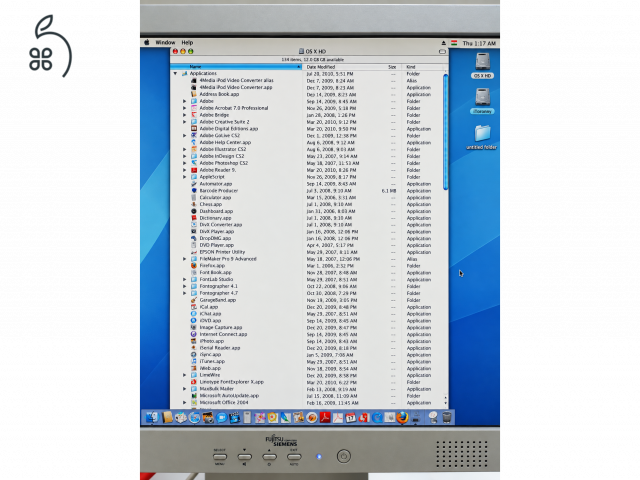640x480 pixels.
Task: Click iTunes.app file icon in list
Action: click(194, 362)
